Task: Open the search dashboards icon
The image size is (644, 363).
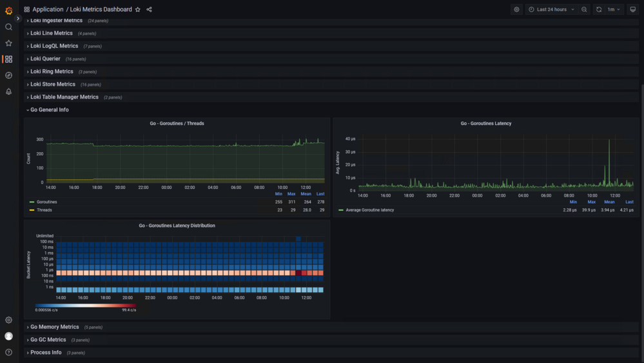Action: pyautogui.click(x=8, y=27)
